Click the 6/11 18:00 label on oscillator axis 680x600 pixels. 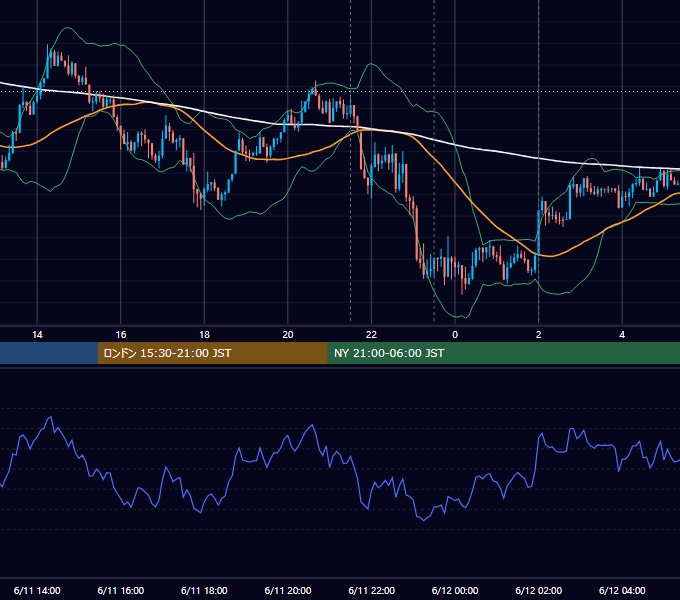204,590
